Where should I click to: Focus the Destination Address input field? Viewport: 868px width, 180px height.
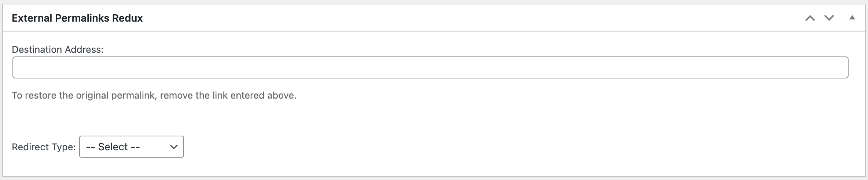[x=430, y=67]
